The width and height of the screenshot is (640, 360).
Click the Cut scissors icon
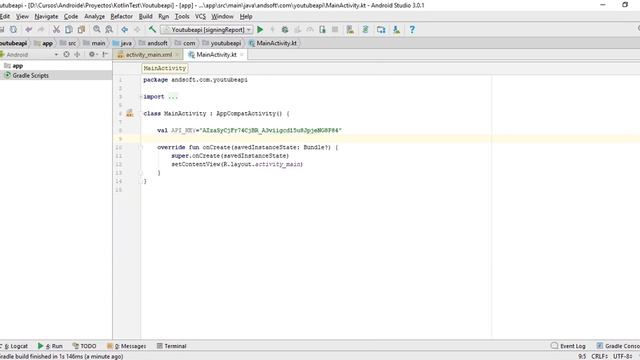click(x=56, y=29)
